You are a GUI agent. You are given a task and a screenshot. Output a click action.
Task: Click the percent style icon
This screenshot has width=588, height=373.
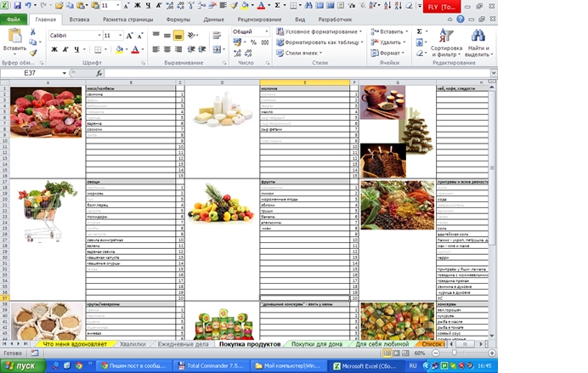click(x=253, y=42)
